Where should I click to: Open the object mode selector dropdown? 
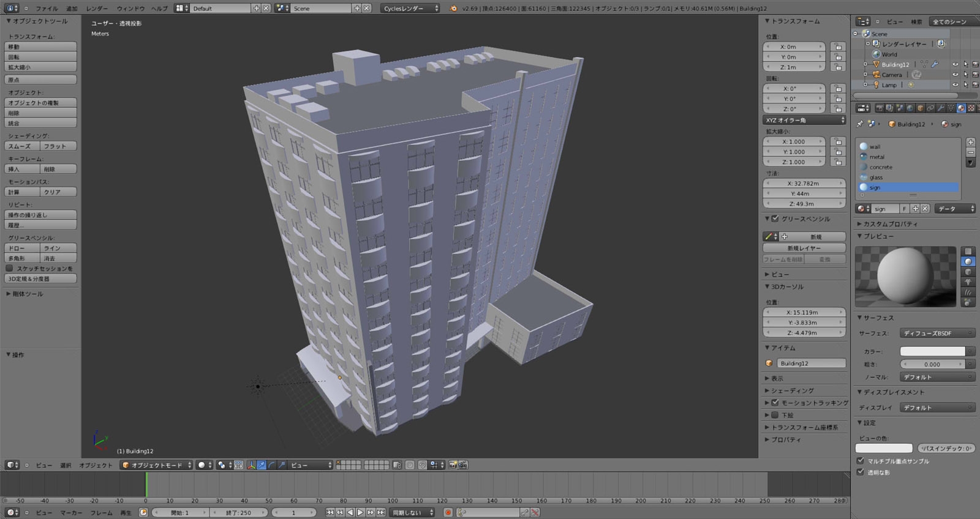tap(156, 465)
